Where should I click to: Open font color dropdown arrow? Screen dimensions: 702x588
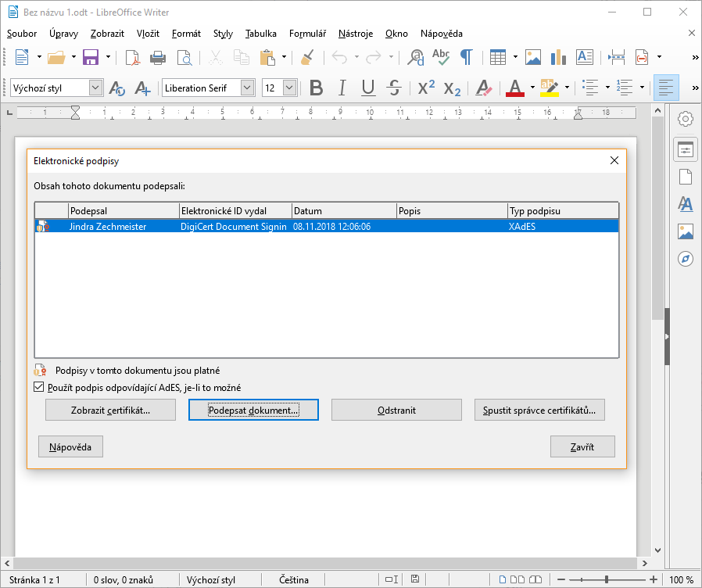(532, 88)
